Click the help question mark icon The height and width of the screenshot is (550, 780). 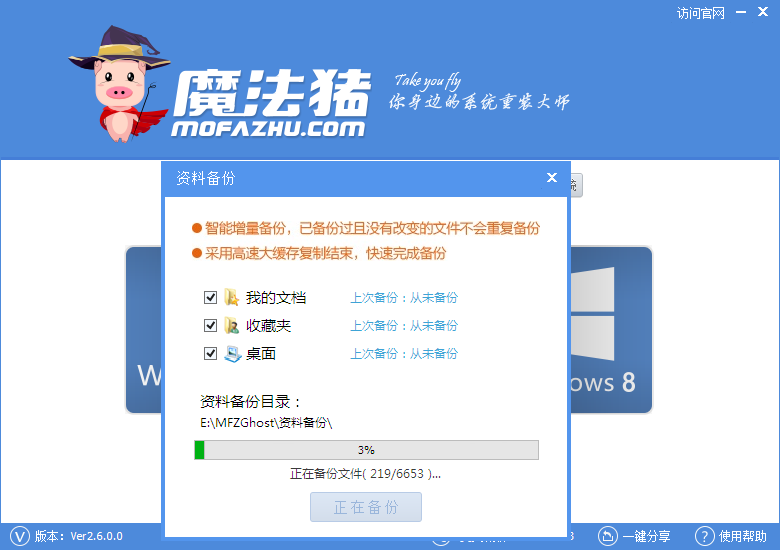704,536
